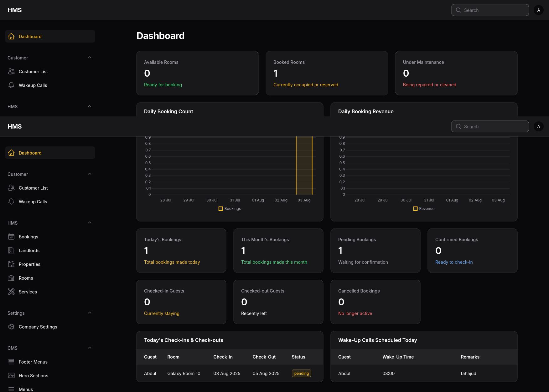Open Bookings via its calendar icon
The height and width of the screenshot is (392, 549).
11,237
